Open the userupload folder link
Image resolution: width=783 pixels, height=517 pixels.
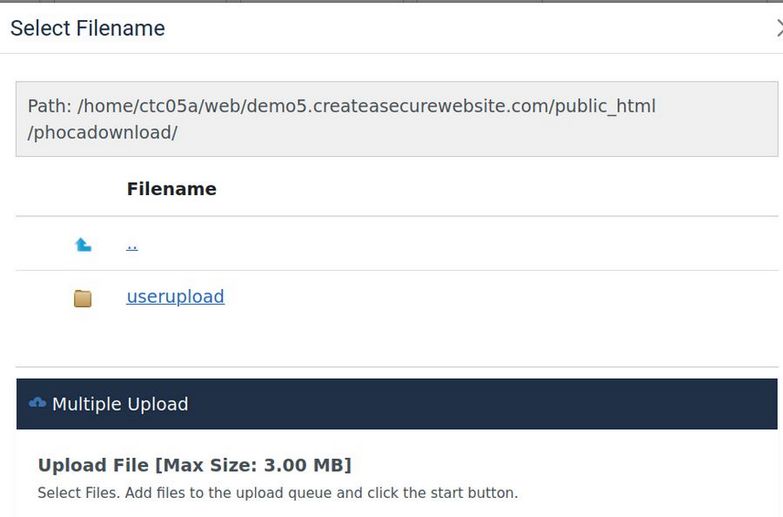point(175,297)
